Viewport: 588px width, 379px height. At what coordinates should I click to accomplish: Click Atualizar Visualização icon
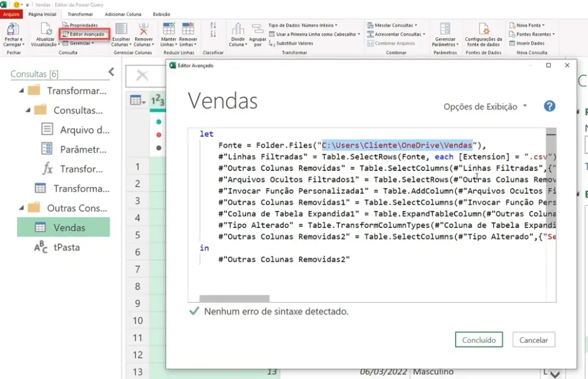click(45, 29)
